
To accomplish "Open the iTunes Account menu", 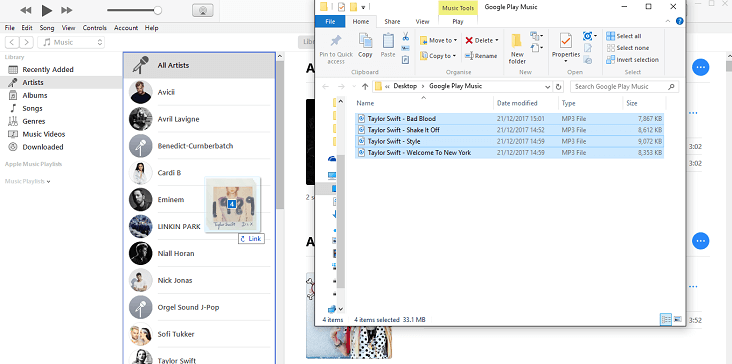I will 126,28.
